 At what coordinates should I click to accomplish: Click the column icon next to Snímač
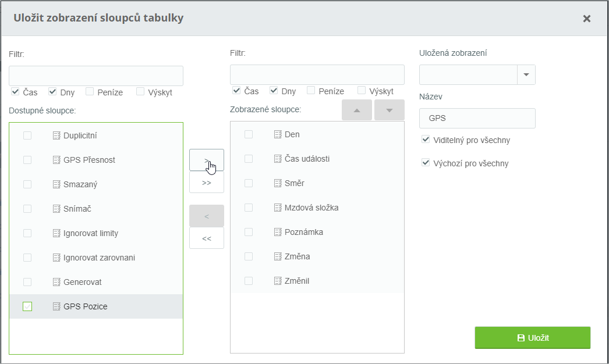pos(56,209)
